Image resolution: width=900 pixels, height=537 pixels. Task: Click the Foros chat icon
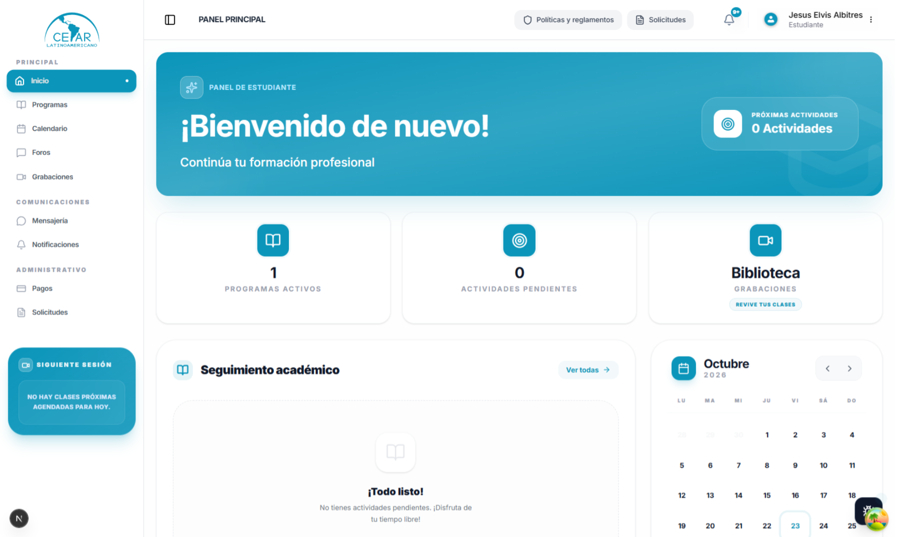[21, 153]
